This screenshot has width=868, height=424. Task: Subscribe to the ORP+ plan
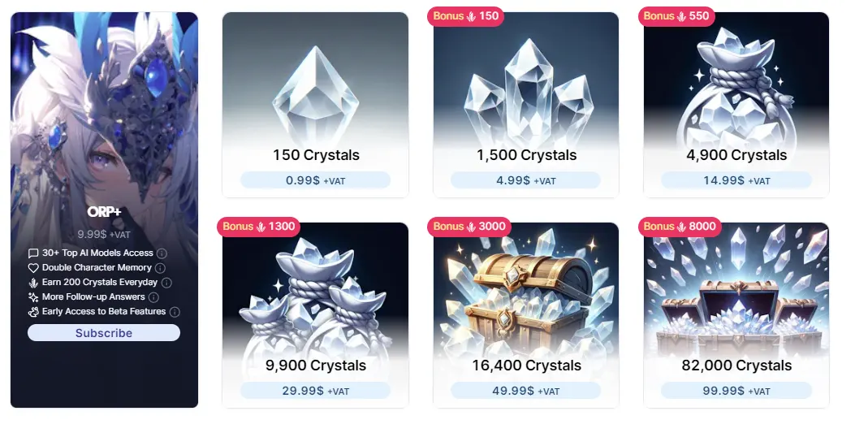coord(104,333)
